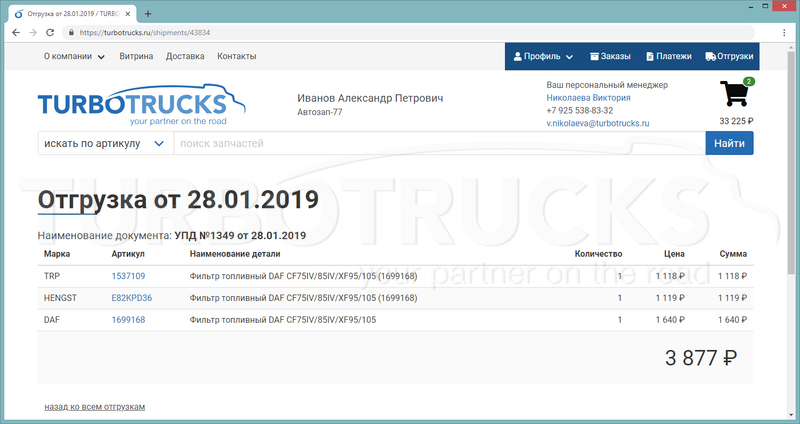This screenshot has height=424, width=800.
Task: Click the browser address bar URL
Action: pyautogui.click(x=144, y=32)
